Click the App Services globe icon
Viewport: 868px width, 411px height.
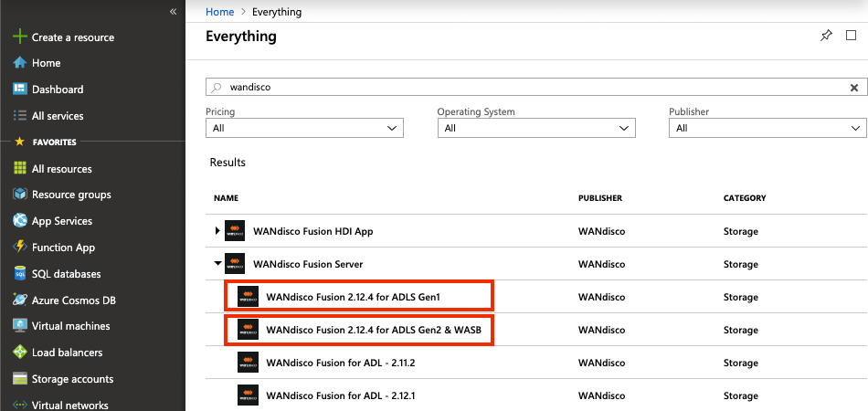coord(20,221)
